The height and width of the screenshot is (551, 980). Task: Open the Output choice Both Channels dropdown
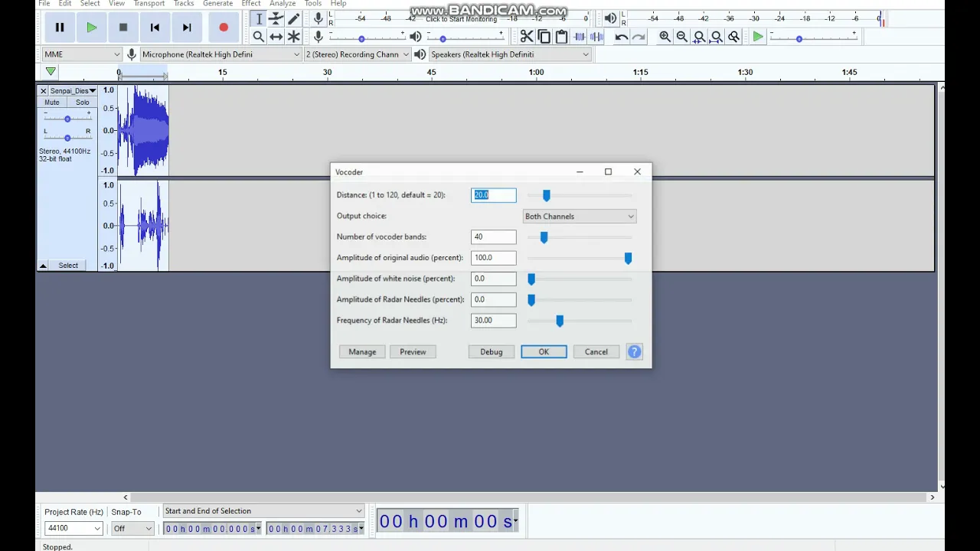(x=580, y=217)
